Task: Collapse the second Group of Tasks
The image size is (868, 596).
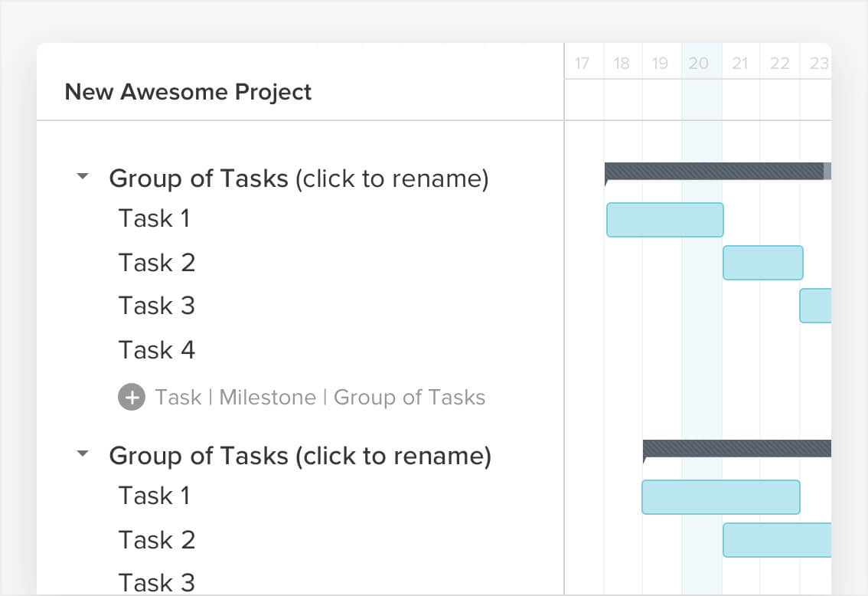Action: point(83,453)
